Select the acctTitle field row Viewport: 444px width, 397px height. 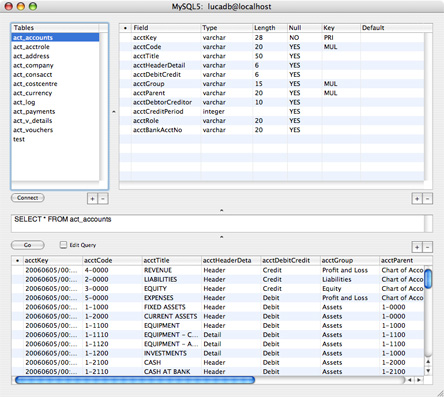point(272,56)
